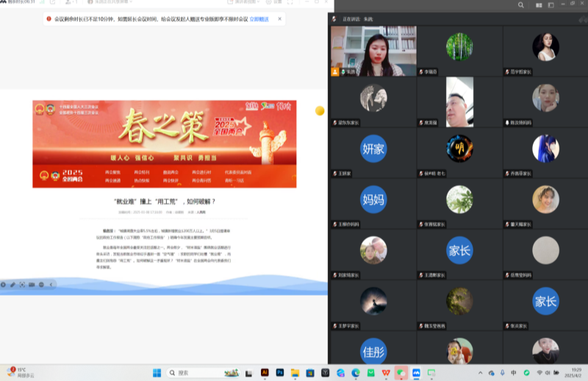The width and height of the screenshot is (588, 381).
Task: Click the focus frame icon in the floating toolbar
Action: (22, 285)
